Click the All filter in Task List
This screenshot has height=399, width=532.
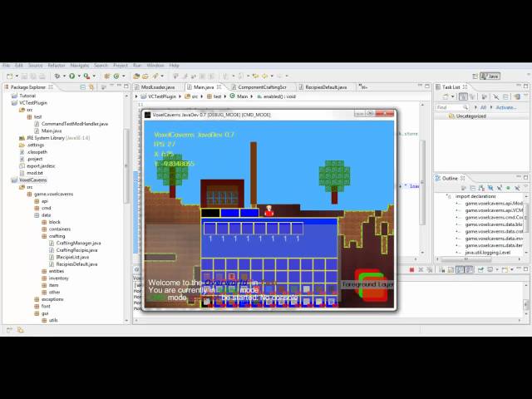pos(483,107)
